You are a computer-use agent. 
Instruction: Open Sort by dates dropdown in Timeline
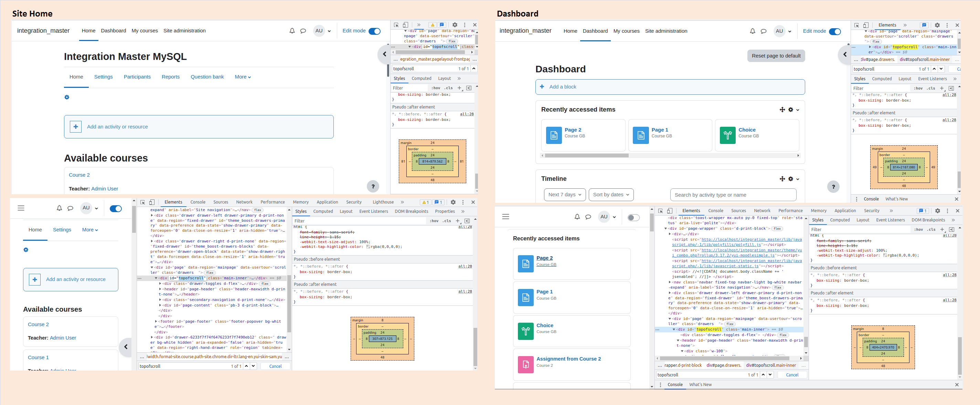click(x=611, y=195)
